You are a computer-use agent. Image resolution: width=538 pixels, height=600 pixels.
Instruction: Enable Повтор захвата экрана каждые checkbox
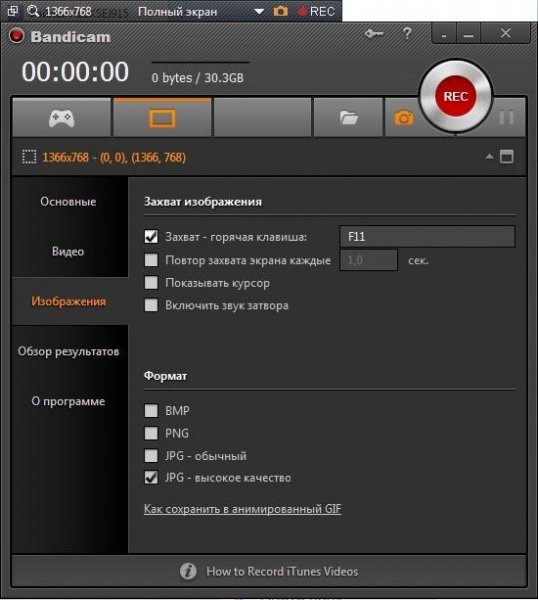pyautogui.click(x=151, y=260)
